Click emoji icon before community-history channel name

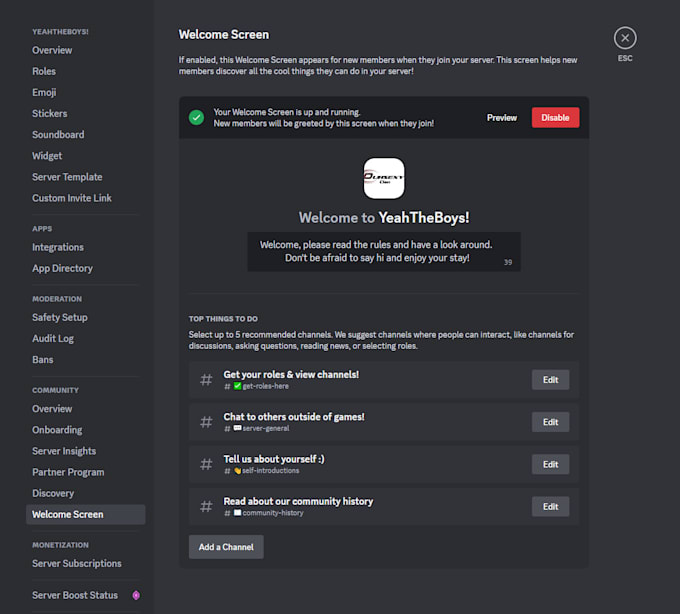tap(237, 513)
